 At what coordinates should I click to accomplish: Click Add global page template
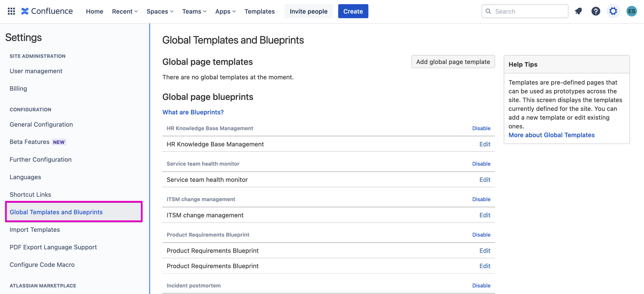453,62
